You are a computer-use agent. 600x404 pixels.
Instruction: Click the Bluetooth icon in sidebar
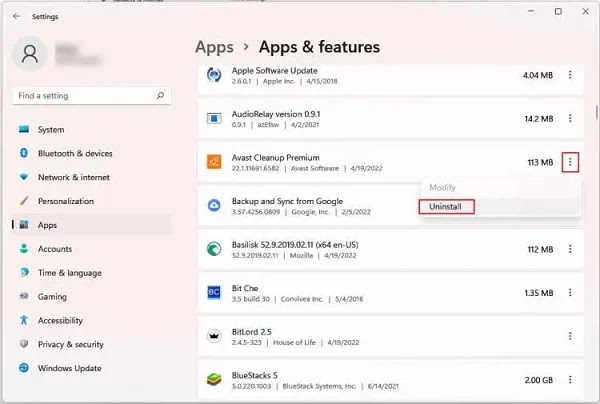tap(24, 153)
